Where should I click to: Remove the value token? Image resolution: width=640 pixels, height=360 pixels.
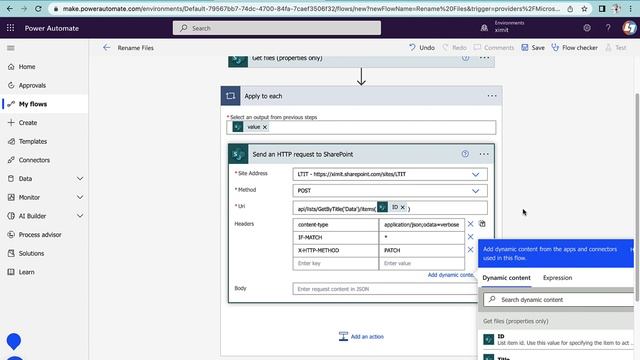265,127
